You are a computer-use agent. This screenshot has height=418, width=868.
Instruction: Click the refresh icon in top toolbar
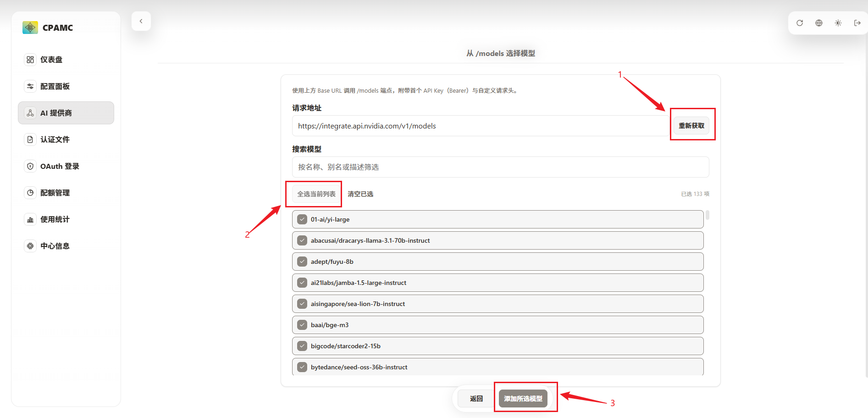[x=800, y=23]
